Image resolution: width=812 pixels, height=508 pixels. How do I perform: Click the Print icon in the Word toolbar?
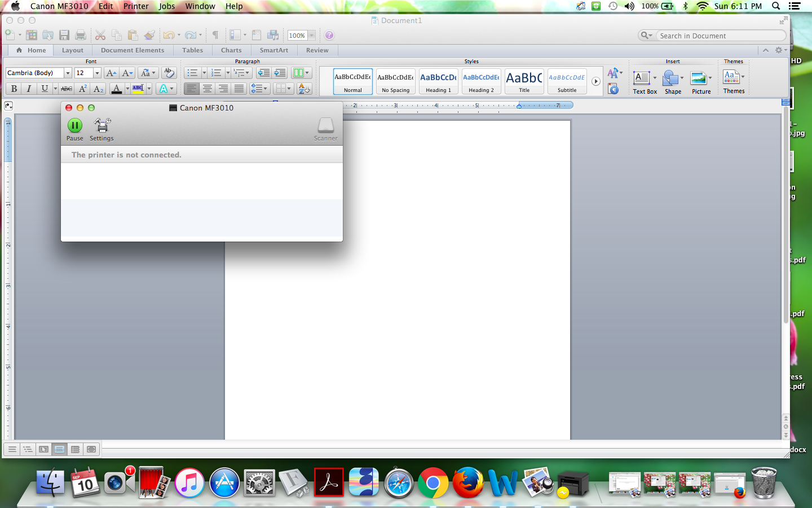pyautogui.click(x=81, y=35)
